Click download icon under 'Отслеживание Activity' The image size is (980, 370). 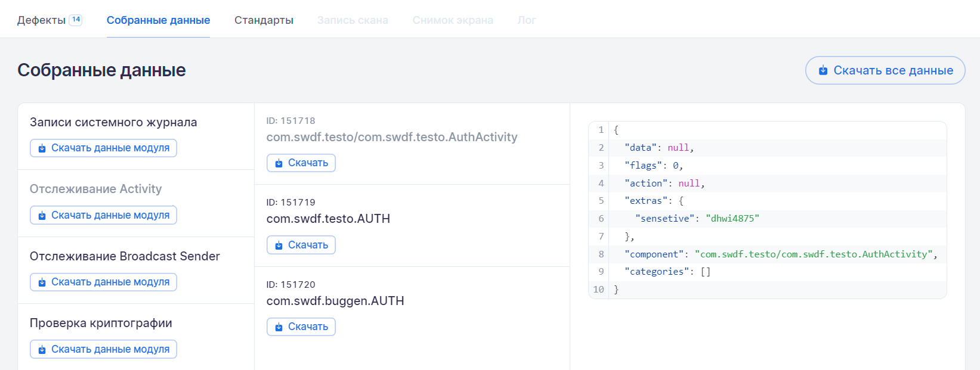tap(42, 216)
